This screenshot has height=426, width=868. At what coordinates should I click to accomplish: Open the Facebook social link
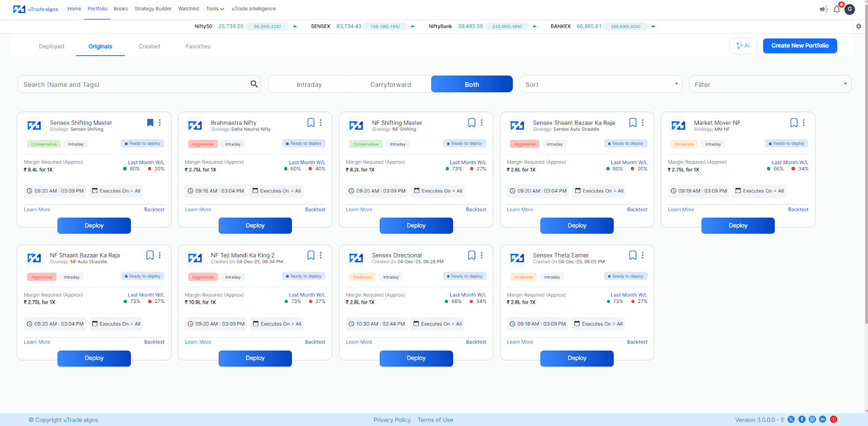pyautogui.click(x=802, y=419)
